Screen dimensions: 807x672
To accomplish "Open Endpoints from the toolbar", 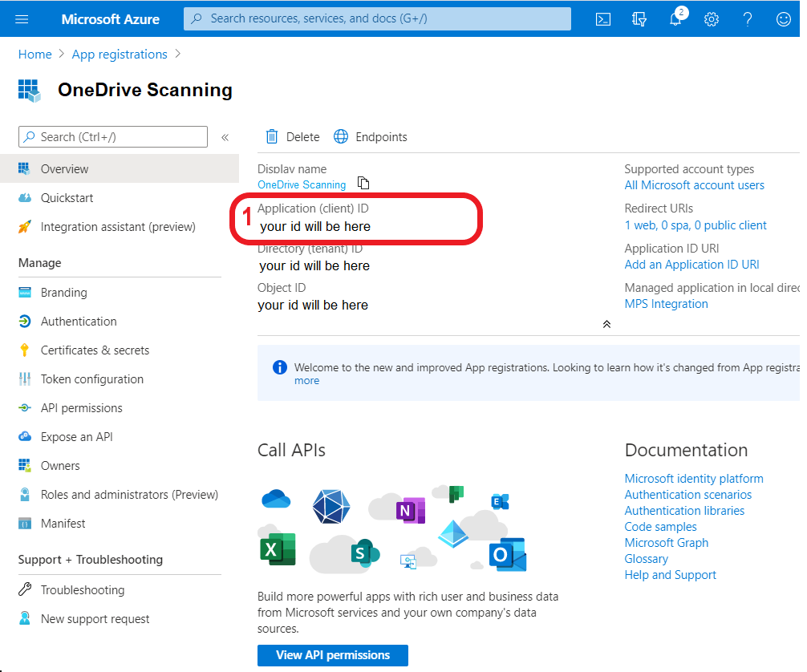I will click(x=371, y=137).
